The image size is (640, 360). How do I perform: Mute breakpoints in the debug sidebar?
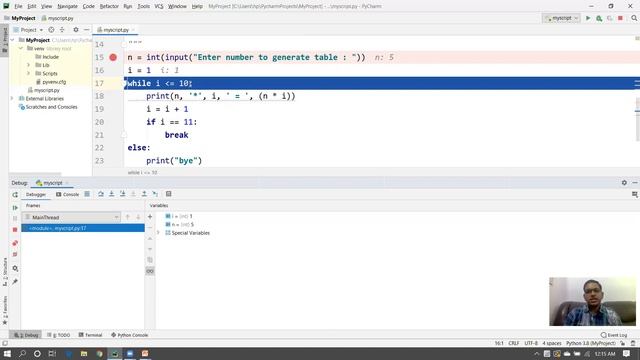point(15,254)
